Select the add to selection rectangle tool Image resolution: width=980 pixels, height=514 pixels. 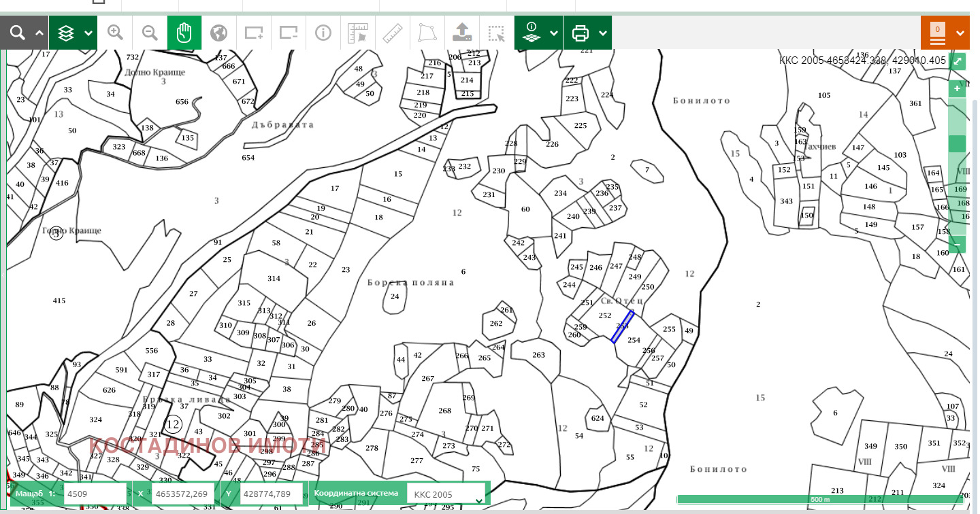[254, 33]
